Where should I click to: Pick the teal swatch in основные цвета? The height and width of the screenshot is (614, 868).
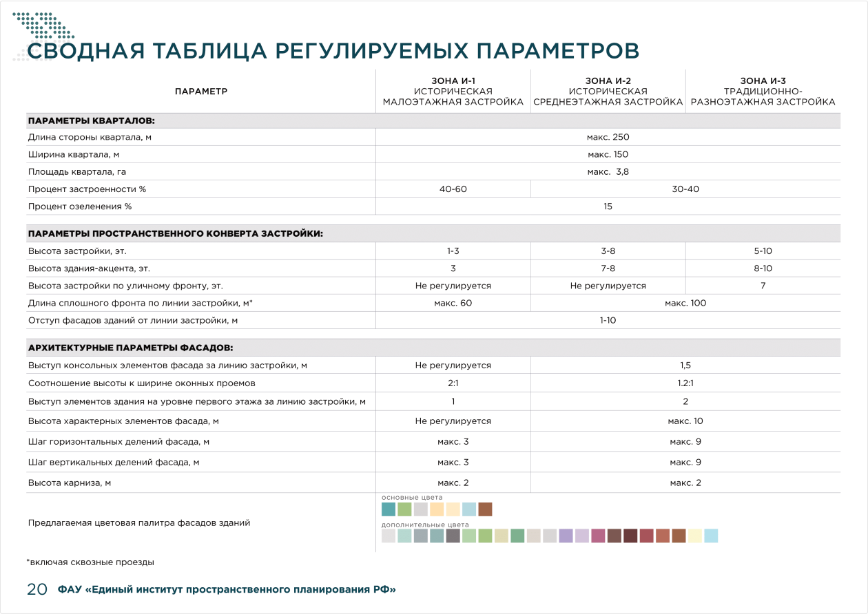click(389, 509)
